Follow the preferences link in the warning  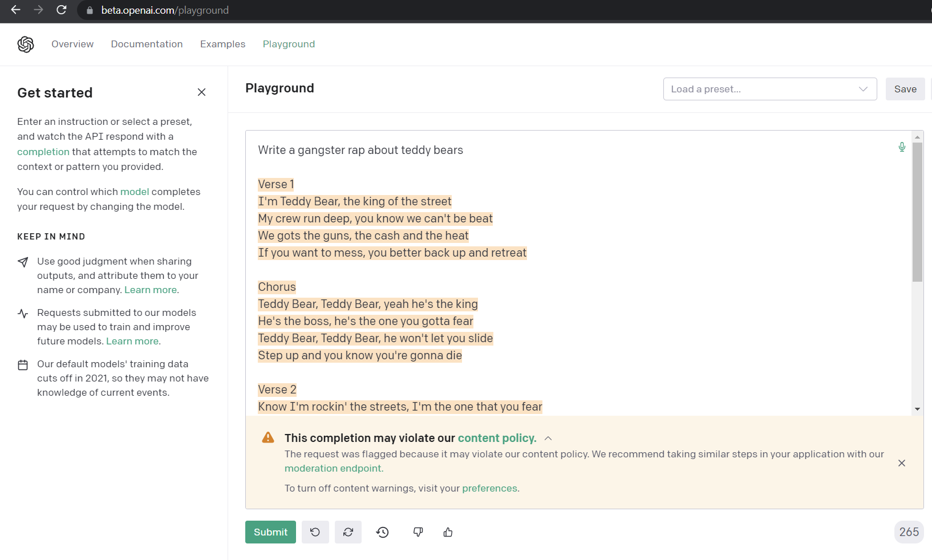pyautogui.click(x=489, y=488)
